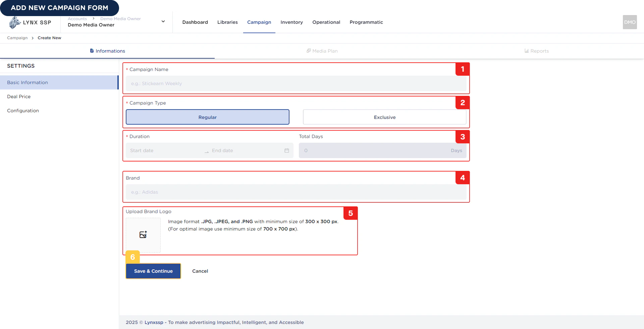This screenshot has height=329, width=644.
Task: Expand the Demo Media Owner account dropdown
Action: point(163,21)
